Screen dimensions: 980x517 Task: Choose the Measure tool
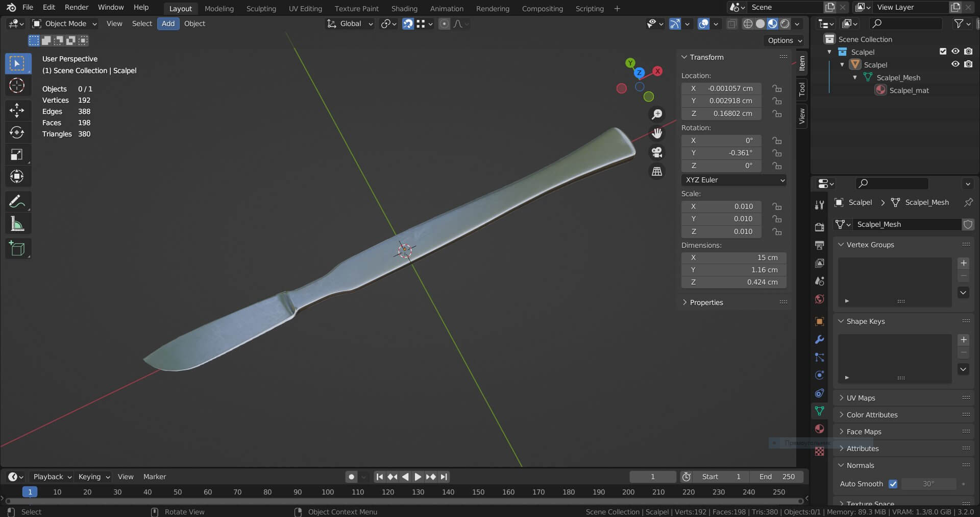click(17, 224)
